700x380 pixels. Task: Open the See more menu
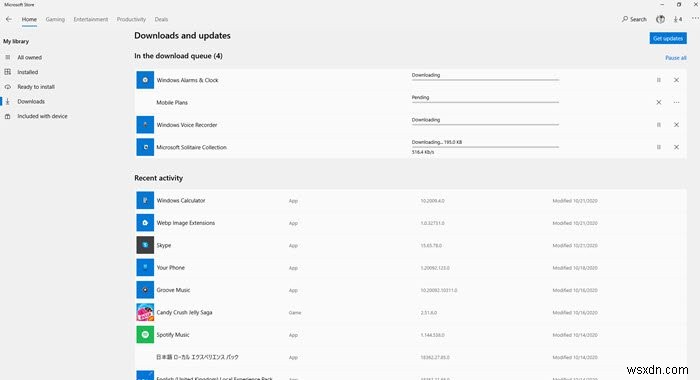click(x=695, y=19)
